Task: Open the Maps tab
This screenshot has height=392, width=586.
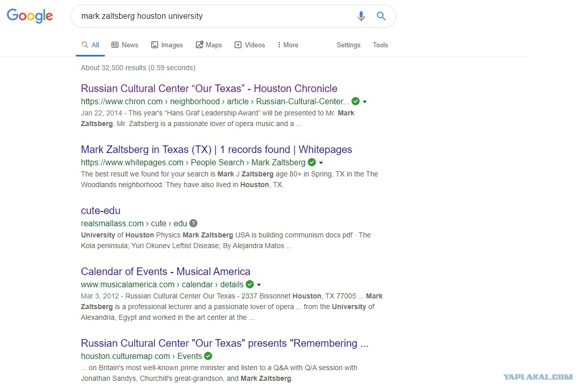Action: [x=209, y=45]
